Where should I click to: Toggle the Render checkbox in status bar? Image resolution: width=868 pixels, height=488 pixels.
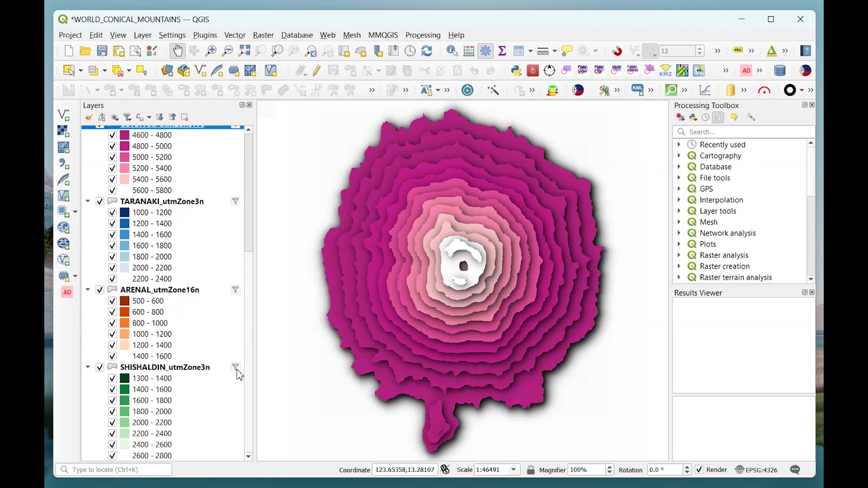[699, 470]
